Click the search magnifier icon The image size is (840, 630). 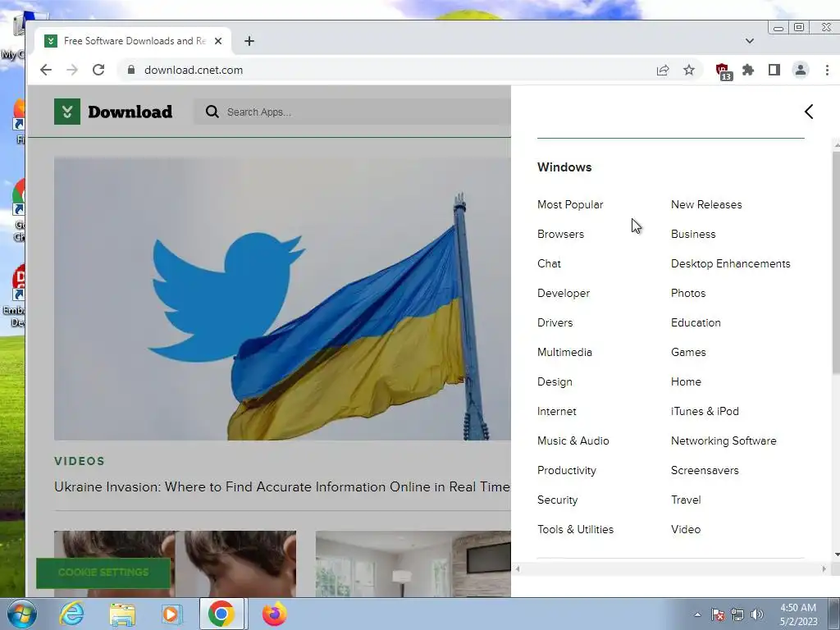point(212,112)
